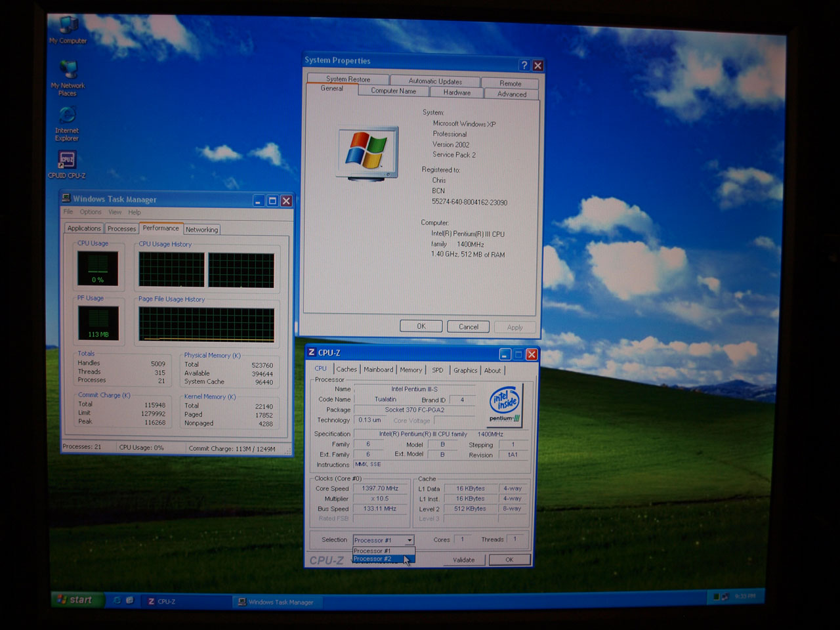The width and height of the screenshot is (840, 630).
Task: Open the File menu in Task Manager
Action: (68, 212)
